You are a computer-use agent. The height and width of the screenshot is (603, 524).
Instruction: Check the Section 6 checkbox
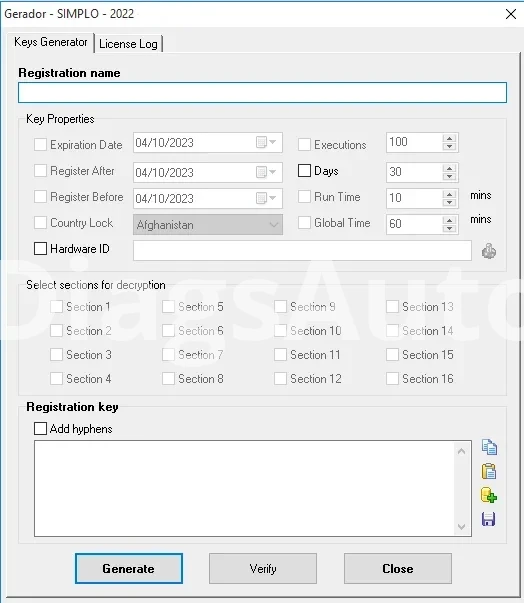tap(168, 331)
